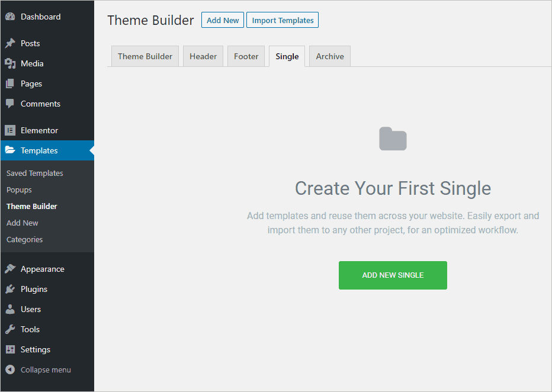
Task: Click the Pages document icon
Action: pos(10,83)
